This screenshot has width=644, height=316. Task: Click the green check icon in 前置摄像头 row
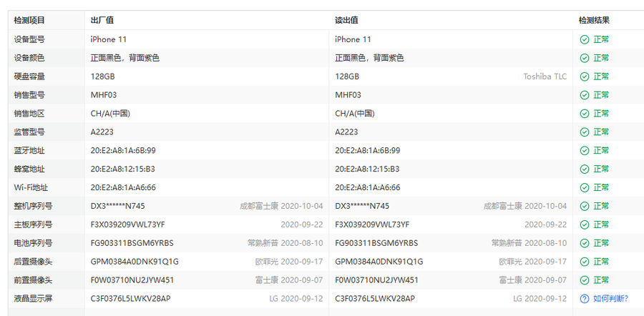(585, 280)
